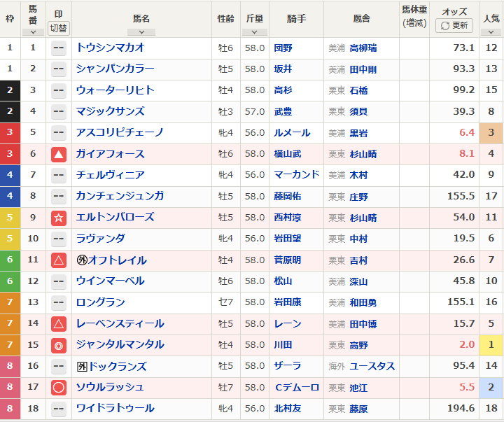The width and height of the screenshot is (504, 422).
Task: Open the 人気 sort dropdown
Action: tap(491, 31)
